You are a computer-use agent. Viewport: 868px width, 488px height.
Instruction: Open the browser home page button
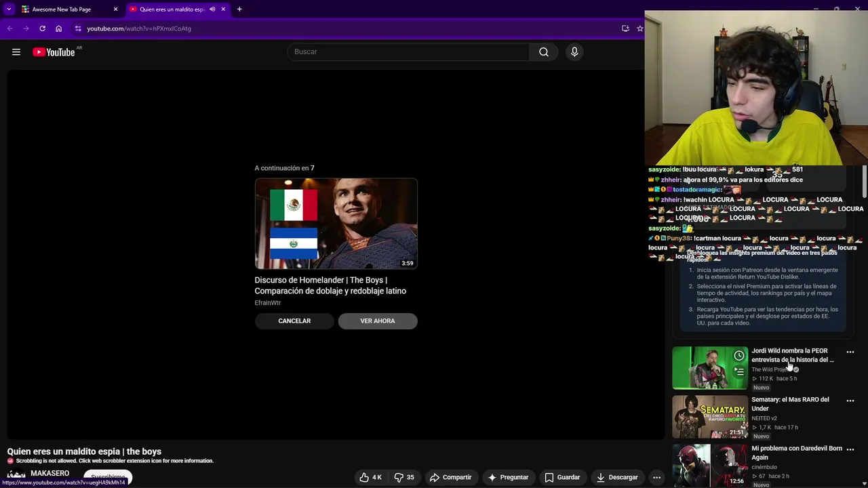[x=58, y=28]
